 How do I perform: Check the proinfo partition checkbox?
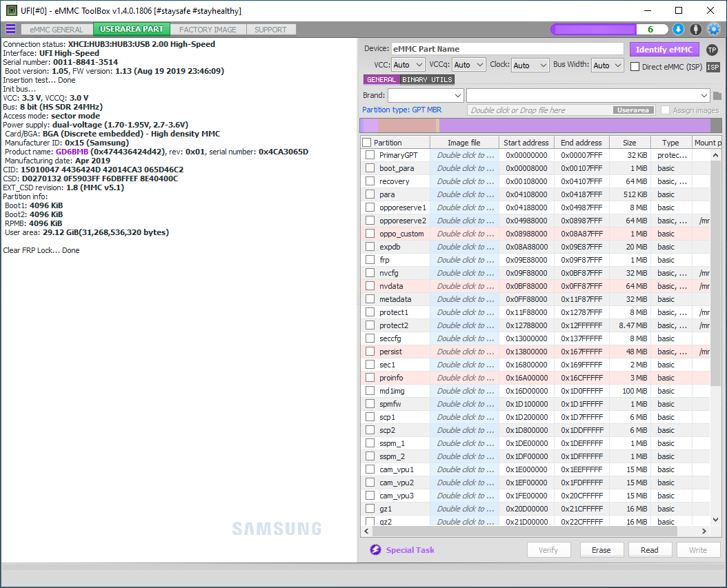point(370,378)
